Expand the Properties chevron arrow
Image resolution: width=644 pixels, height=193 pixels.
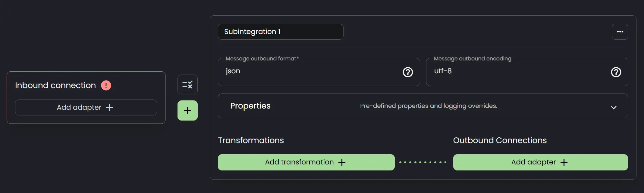(x=614, y=107)
